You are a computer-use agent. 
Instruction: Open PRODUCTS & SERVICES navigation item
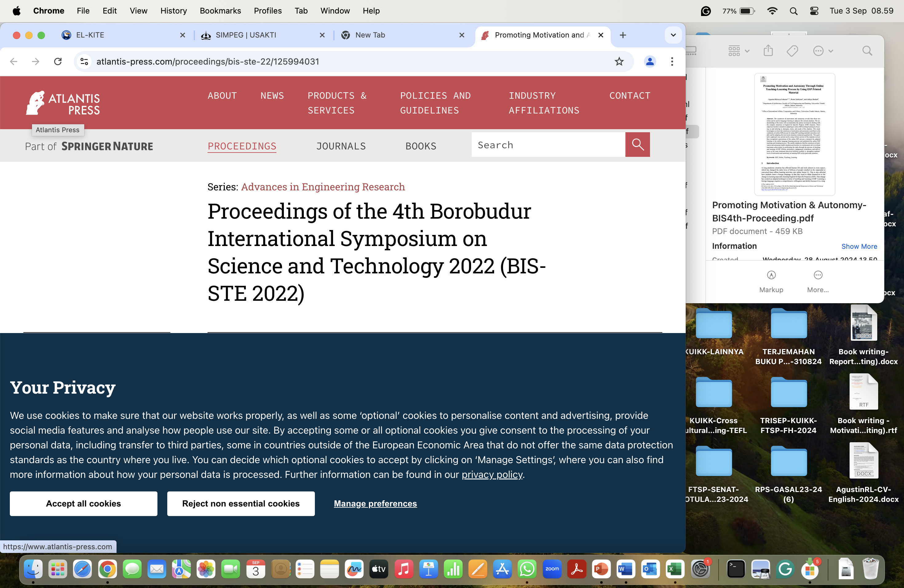point(337,103)
